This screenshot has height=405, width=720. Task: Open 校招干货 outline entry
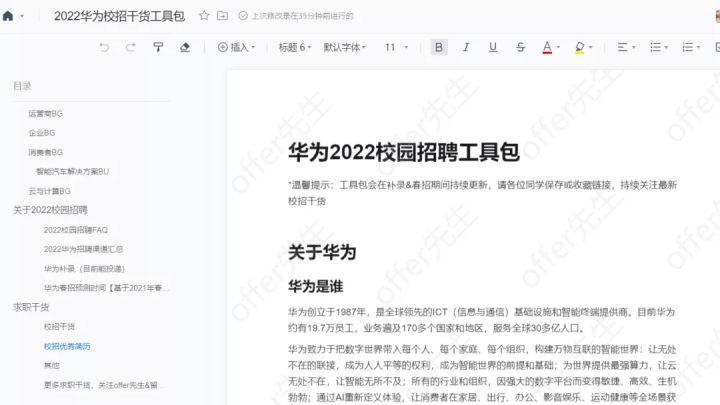59,326
